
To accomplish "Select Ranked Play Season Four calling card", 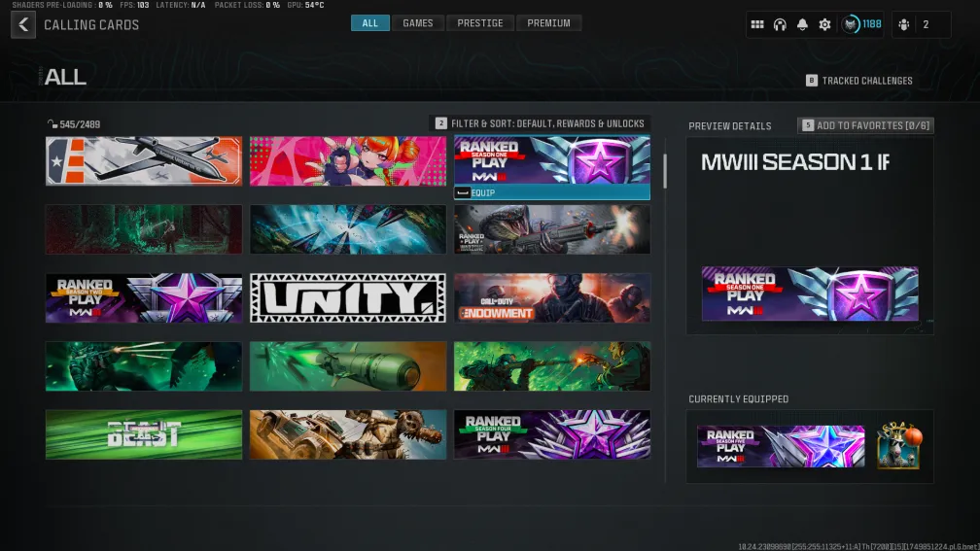I will [x=552, y=434].
